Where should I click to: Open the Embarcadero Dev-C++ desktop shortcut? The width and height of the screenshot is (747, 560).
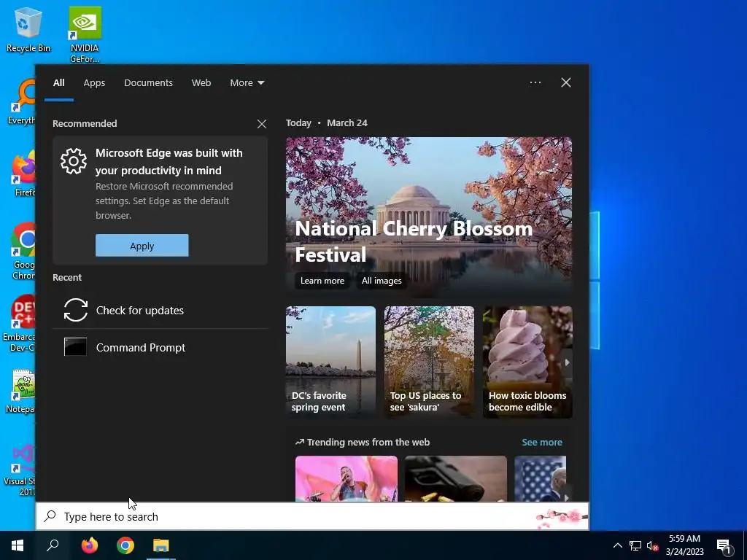(19, 324)
